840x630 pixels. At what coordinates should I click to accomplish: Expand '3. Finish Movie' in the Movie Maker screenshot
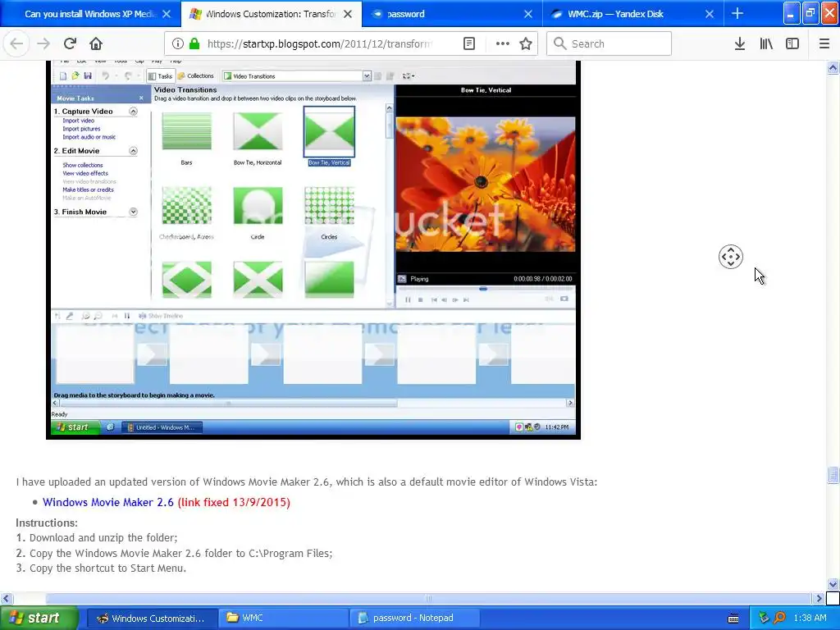pyautogui.click(x=133, y=212)
